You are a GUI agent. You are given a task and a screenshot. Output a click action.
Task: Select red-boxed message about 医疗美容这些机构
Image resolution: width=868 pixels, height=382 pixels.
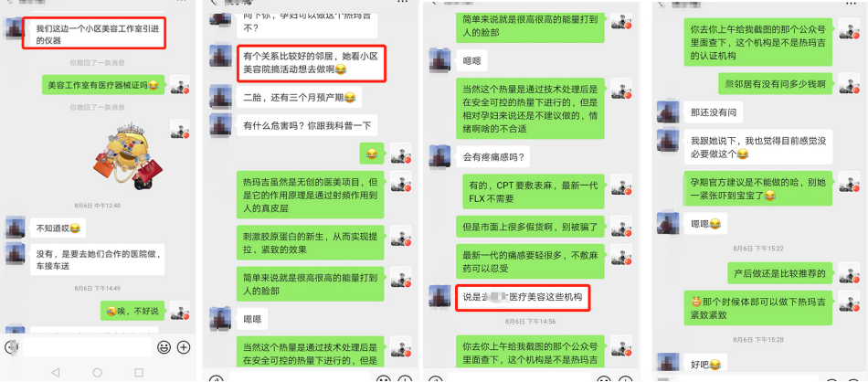click(523, 297)
